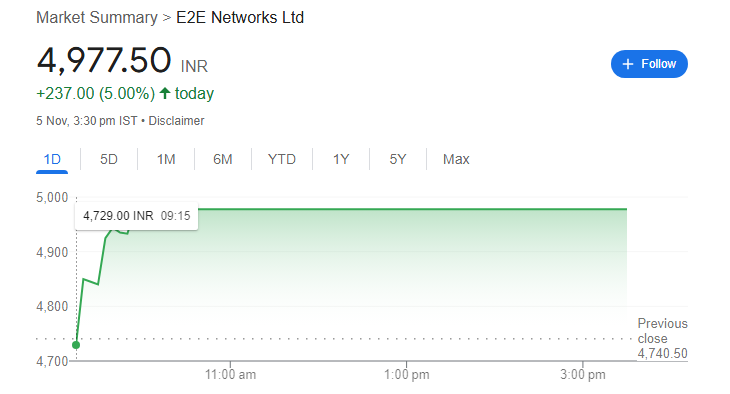Click the Previous close 4,740.50 label

tap(662, 339)
